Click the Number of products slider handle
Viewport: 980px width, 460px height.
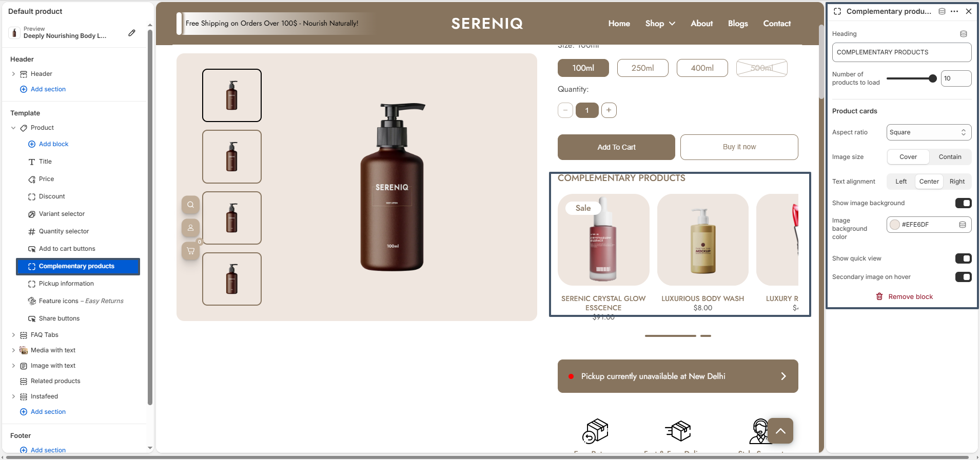[x=933, y=78]
